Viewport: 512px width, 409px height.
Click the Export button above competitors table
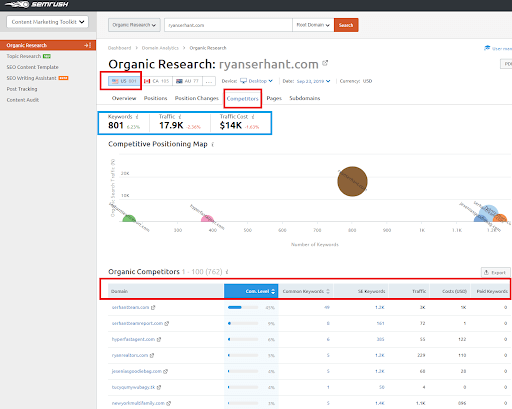pos(495,272)
